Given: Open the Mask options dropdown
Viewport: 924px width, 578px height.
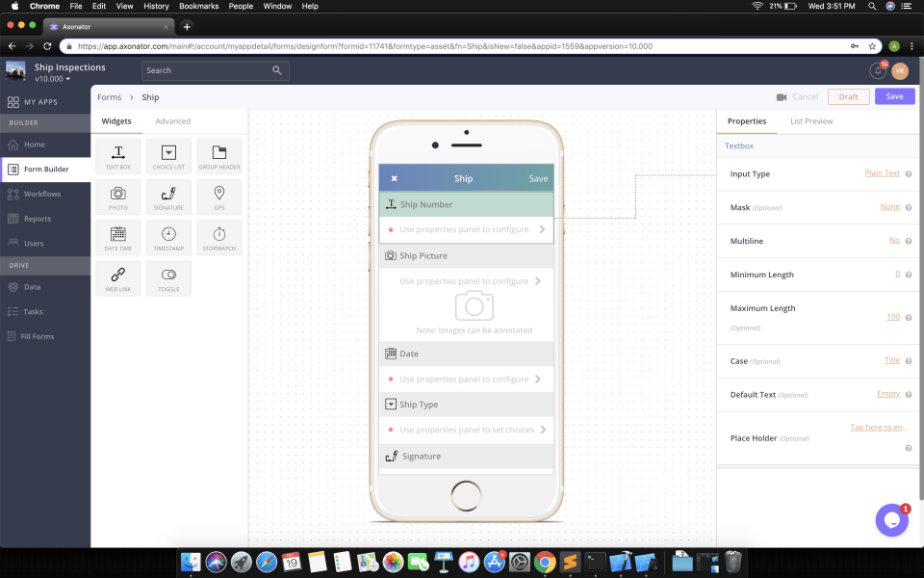Looking at the screenshot, I should coord(890,207).
